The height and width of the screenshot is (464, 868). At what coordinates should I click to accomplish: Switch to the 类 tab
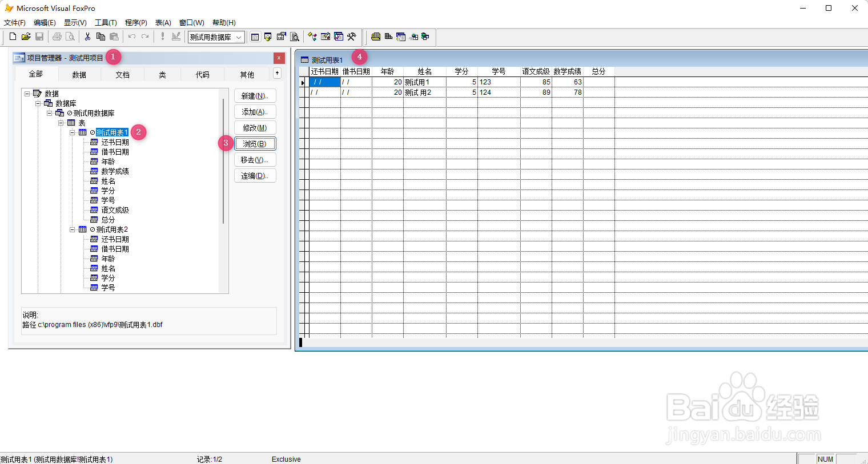pyautogui.click(x=162, y=75)
